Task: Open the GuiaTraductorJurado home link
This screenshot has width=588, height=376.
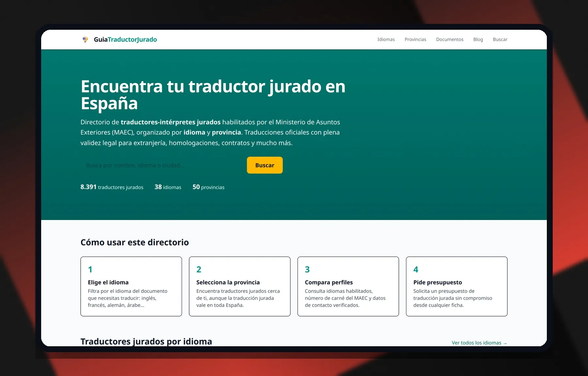Action: point(120,40)
